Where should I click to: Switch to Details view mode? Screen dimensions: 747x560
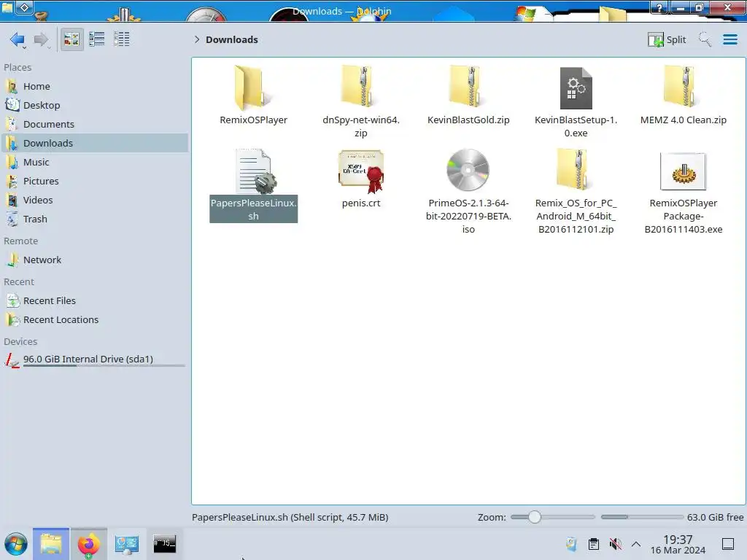[x=122, y=39]
